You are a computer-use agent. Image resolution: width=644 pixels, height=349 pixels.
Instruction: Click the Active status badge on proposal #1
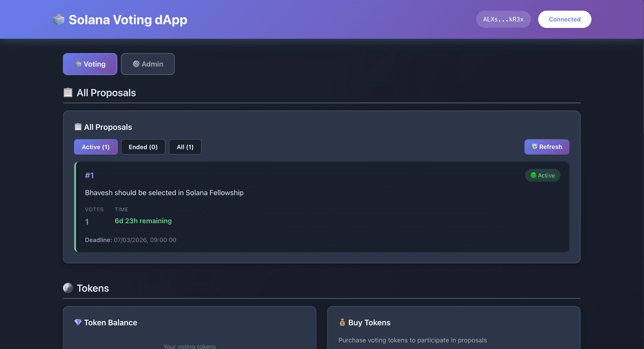pos(543,175)
